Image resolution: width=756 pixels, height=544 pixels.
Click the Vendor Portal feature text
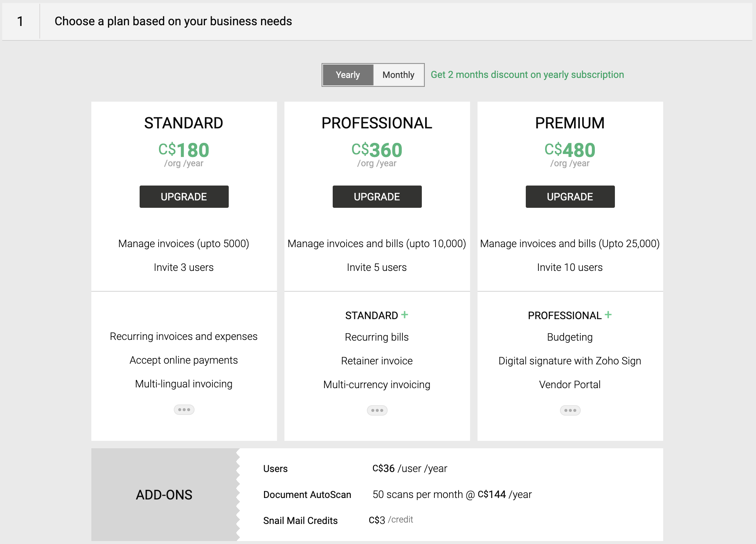click(x=570, y=384)
